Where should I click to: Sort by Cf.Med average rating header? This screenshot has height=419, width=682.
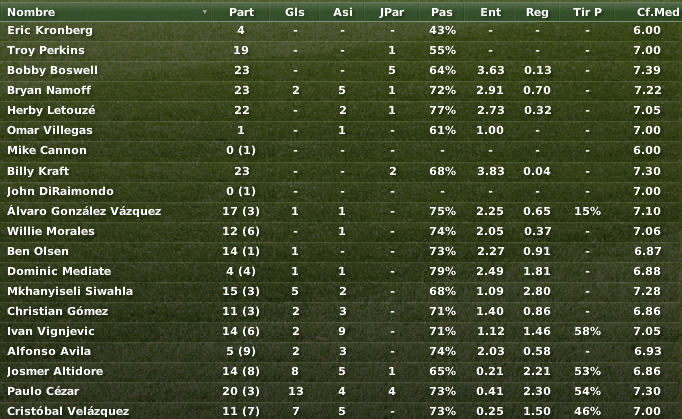[x=646, y=12]
